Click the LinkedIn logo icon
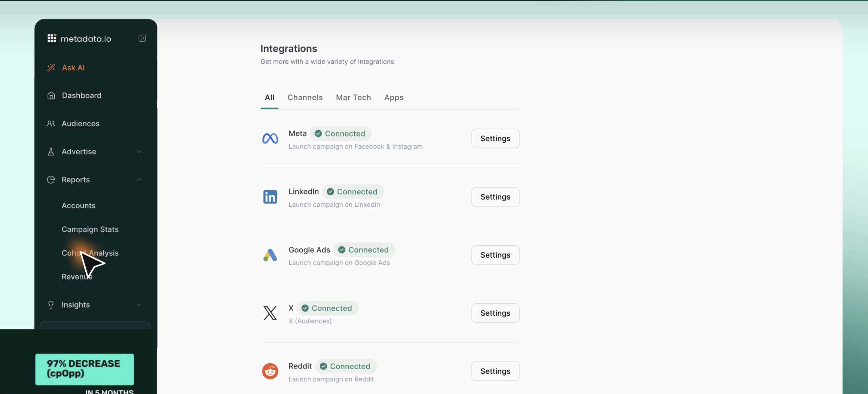 (x=270, y=197)
